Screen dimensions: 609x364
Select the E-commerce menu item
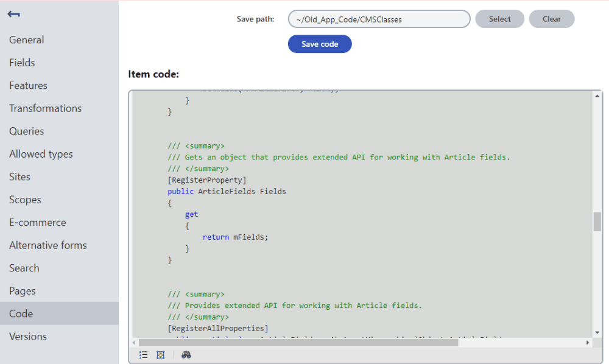(37, 223)
